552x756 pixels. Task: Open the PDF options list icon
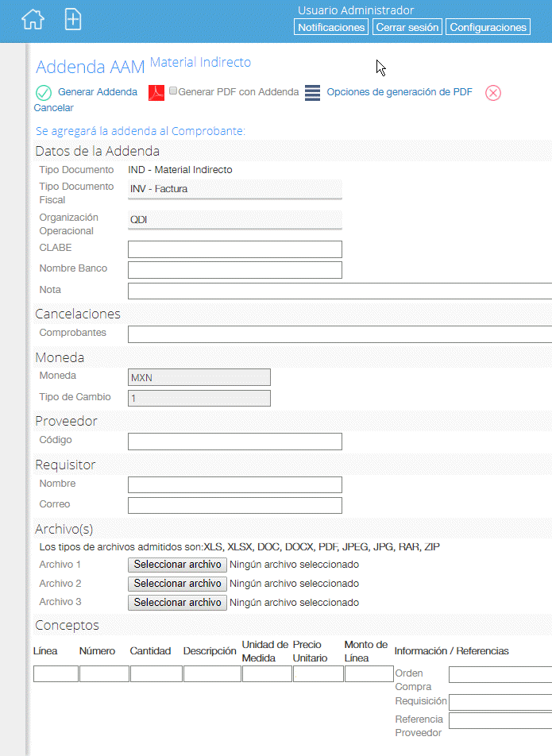tap(312, 93)
